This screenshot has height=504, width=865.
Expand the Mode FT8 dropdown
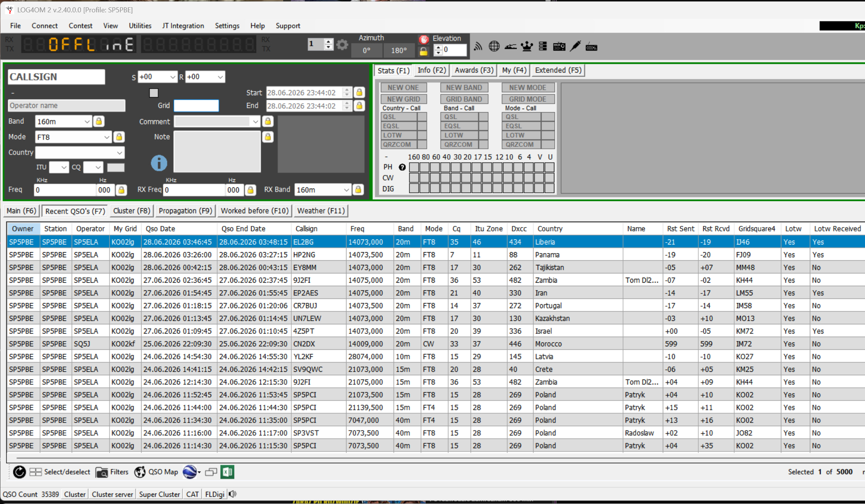(107, 137)
